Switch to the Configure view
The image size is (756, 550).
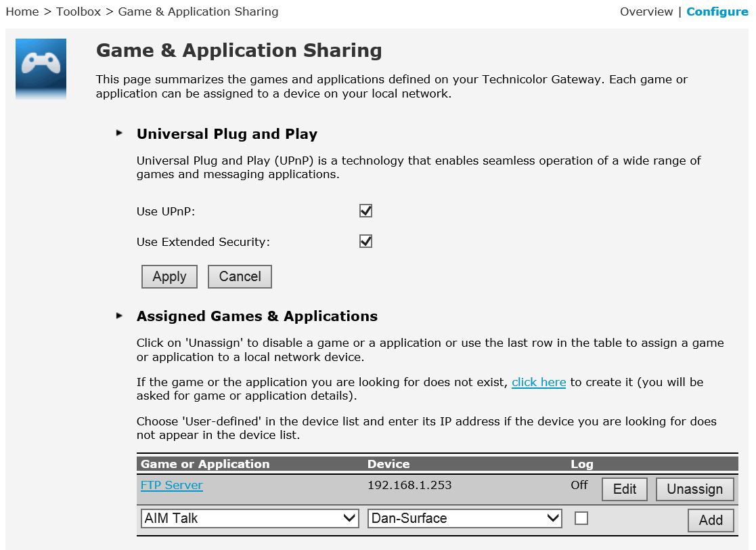click(717, 12)
